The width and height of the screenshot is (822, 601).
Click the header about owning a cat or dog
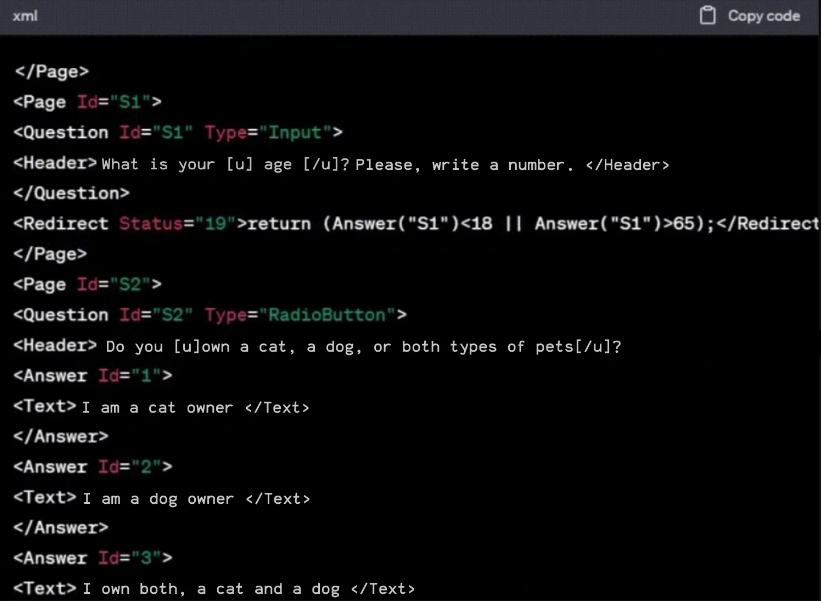tap(317, 346)
